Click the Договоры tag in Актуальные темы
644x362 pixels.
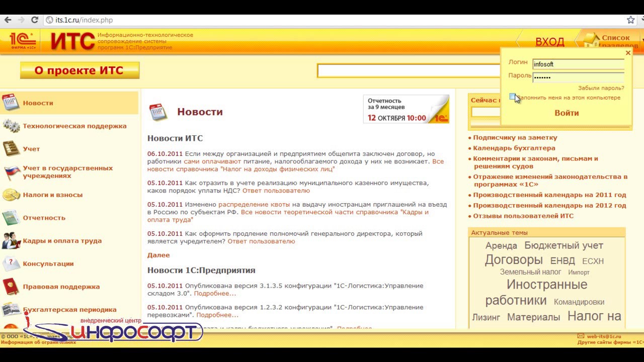click(514, 260)
